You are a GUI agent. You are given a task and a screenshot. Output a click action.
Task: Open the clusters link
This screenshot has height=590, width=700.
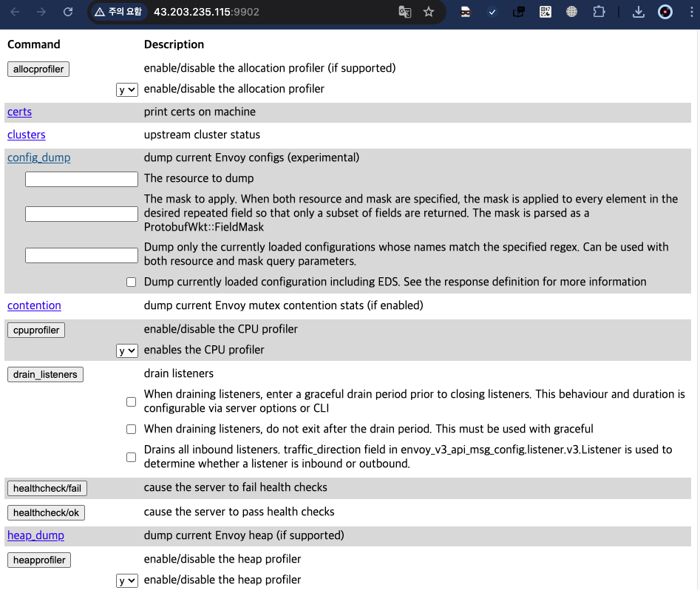pos(27,135)
